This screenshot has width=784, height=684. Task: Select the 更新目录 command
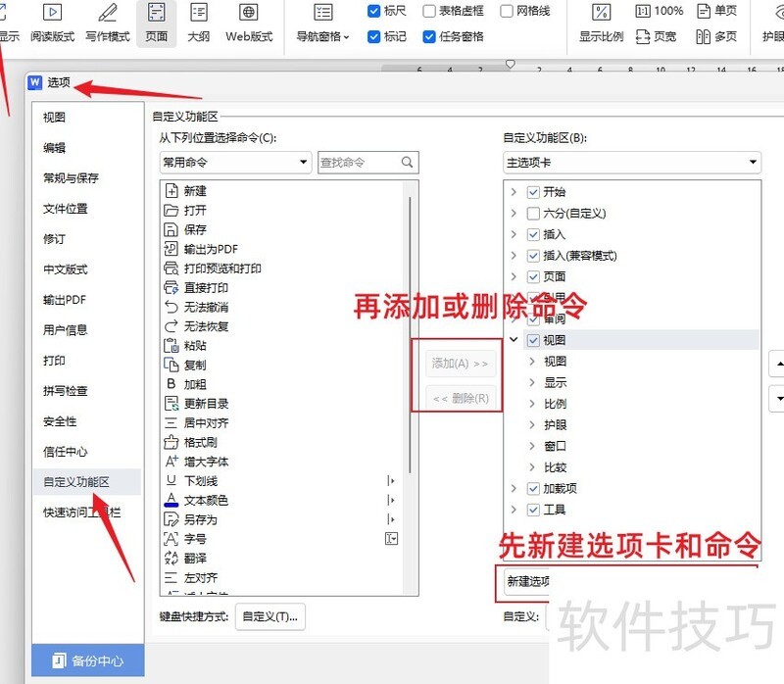coord(282,404)
